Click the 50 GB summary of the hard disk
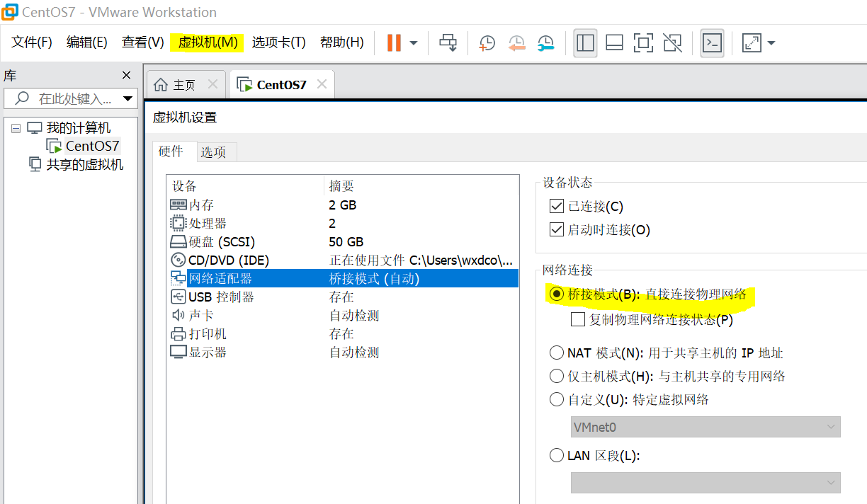Image resolution: width=867 pixels, height=504 pixels. coord(346,242)
